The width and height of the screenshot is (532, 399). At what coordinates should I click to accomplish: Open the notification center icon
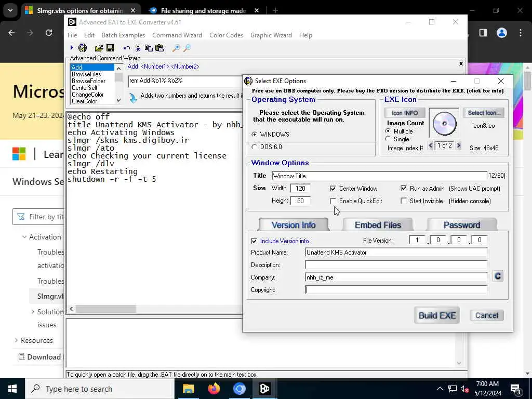coord(516,389)
